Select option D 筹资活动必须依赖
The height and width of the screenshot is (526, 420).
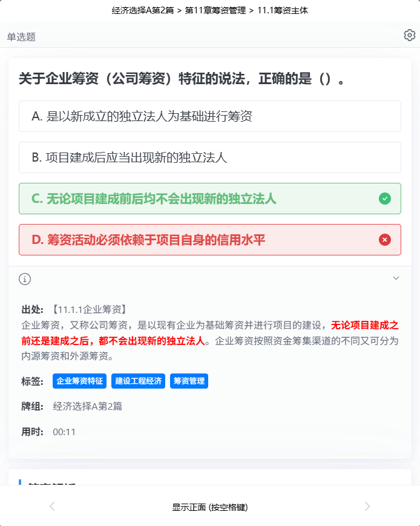210,240
